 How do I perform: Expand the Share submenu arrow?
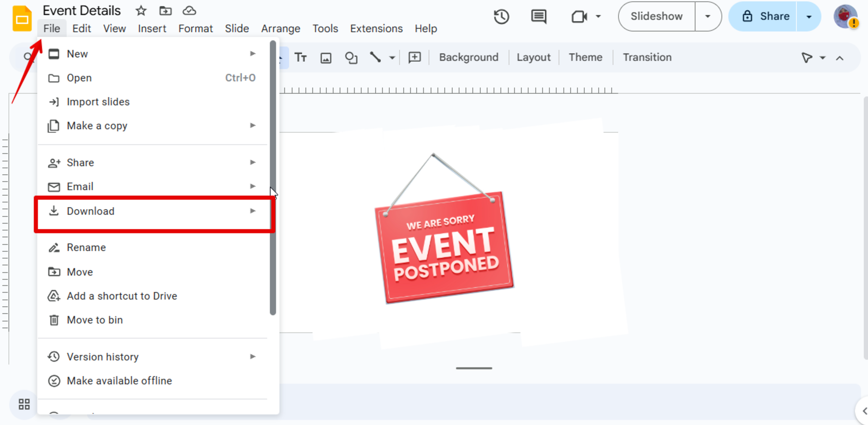[253, 162]
